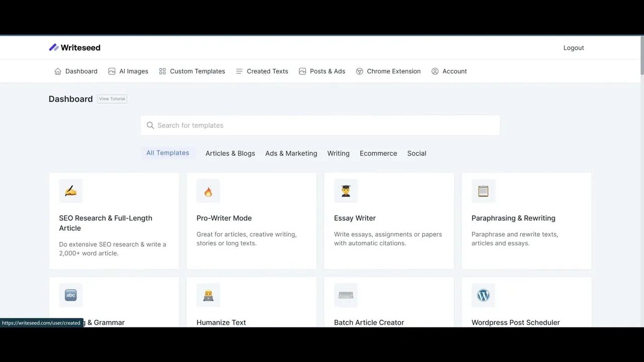This screenshot has width=644, height=362.
Task: Click the Logout link
Action: (574, 48)
